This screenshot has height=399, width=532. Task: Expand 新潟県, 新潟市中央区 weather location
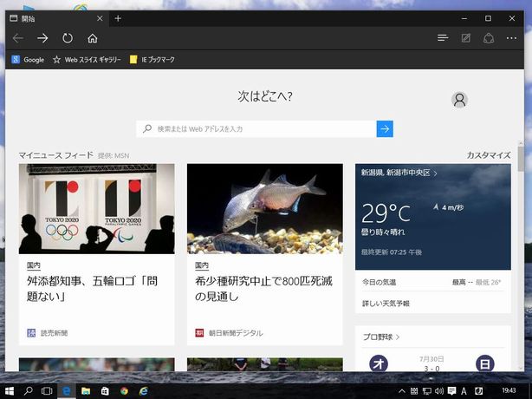pyautogui.click(x=399, y=173)
